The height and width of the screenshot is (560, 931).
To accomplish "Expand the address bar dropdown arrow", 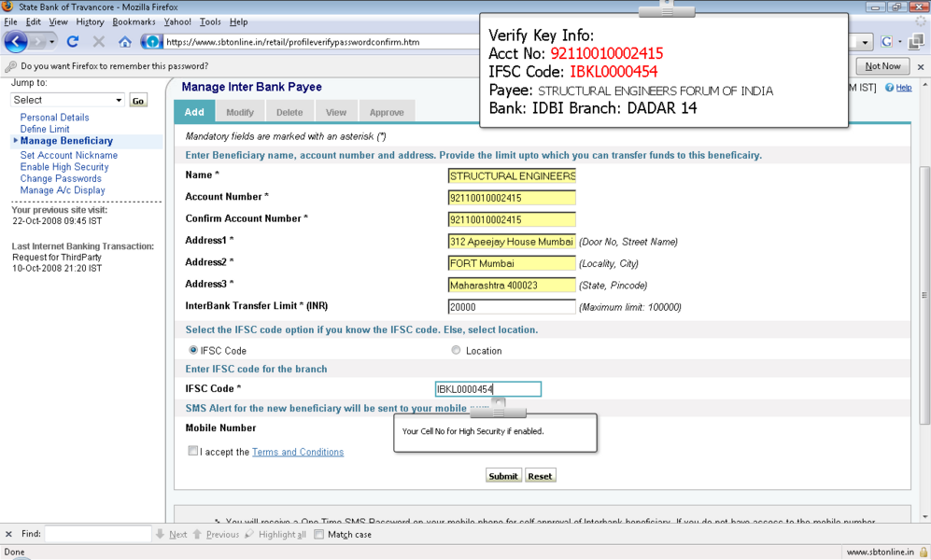I will point(866,42).
